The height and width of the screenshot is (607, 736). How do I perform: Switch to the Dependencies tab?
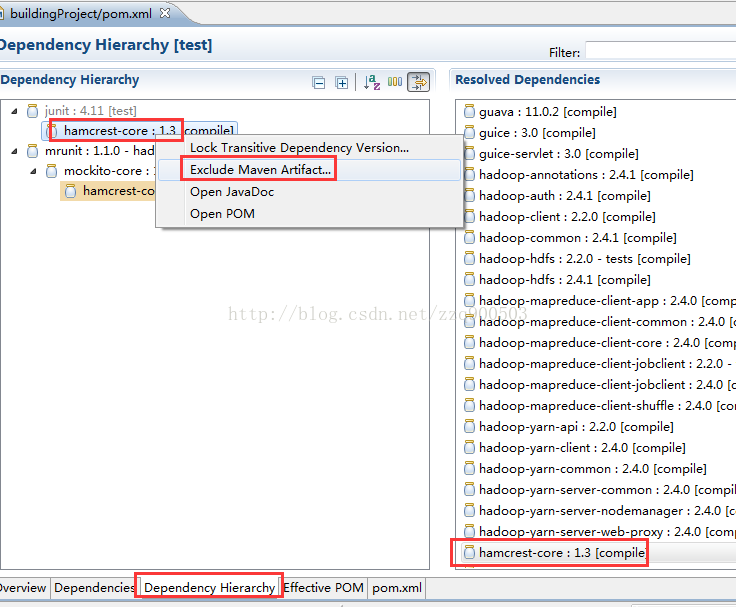tap(94, 588)
